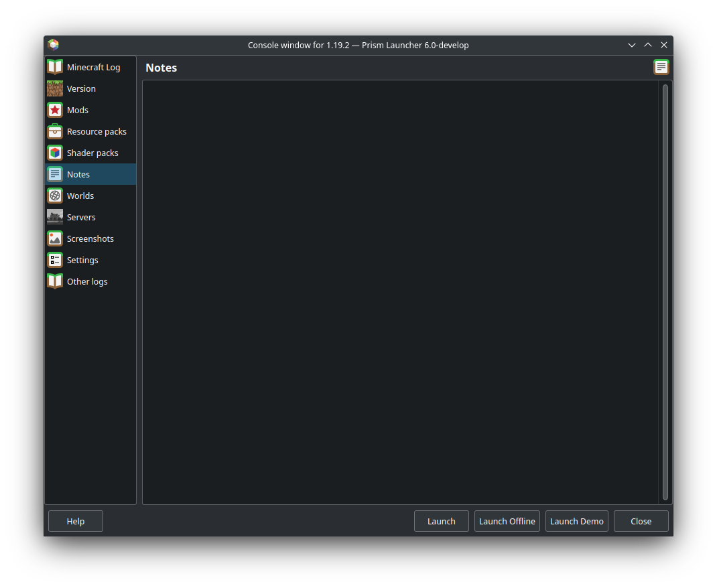Close window with title bar X
Screen dimensions: 717x588
pyautogui.click(x=664, y=45)
